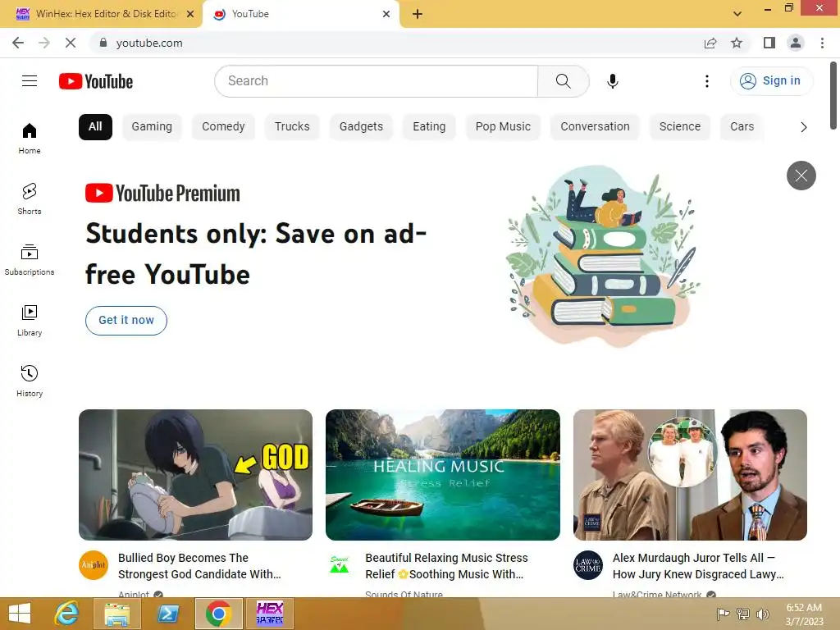This screenshot has height=630, width=840.
Task: Filter by the Pop Music chip
Action: coord(503,127)
